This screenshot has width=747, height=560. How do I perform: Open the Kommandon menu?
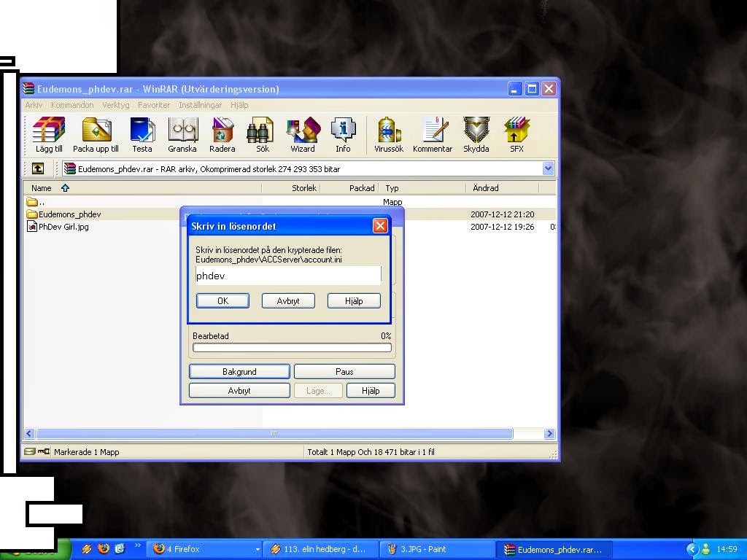(x=72, y=105)
